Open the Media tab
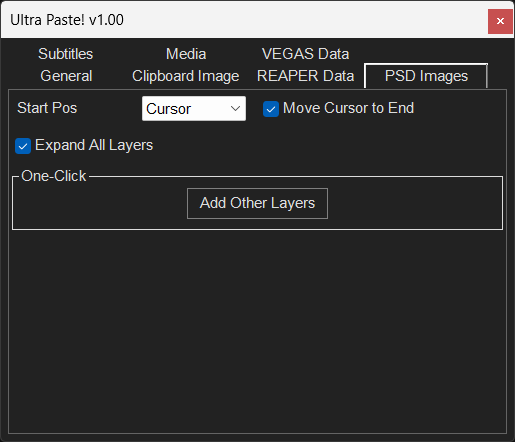Screen dimensions: 515x442 tap(186, 54)
